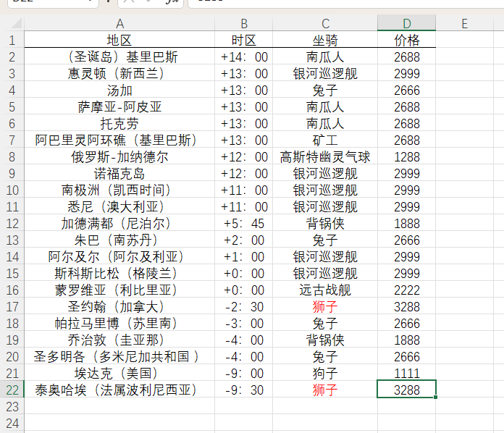Image resolution: width=504 pixels, height=433 pixels.
Task: Select cell 斯科斯比松(格陵兰)
Action: [119, 274]
